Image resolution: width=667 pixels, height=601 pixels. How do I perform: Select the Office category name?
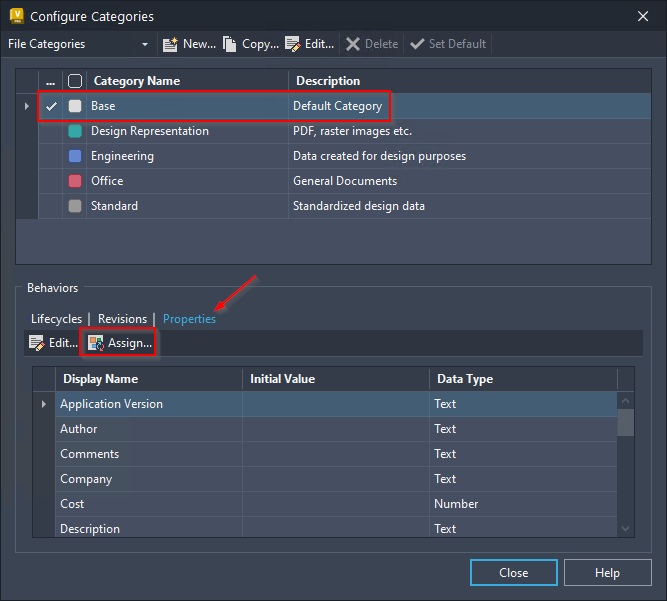coord(107,181)
